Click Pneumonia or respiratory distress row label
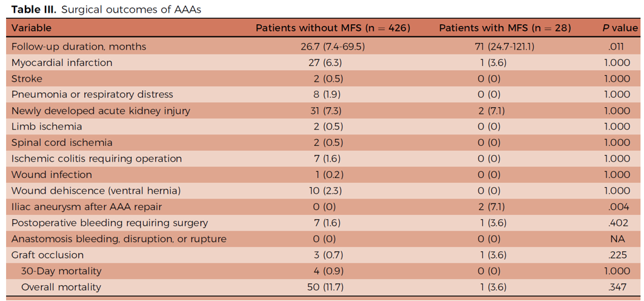Screen dimensions: 644x301 (92, 94)
